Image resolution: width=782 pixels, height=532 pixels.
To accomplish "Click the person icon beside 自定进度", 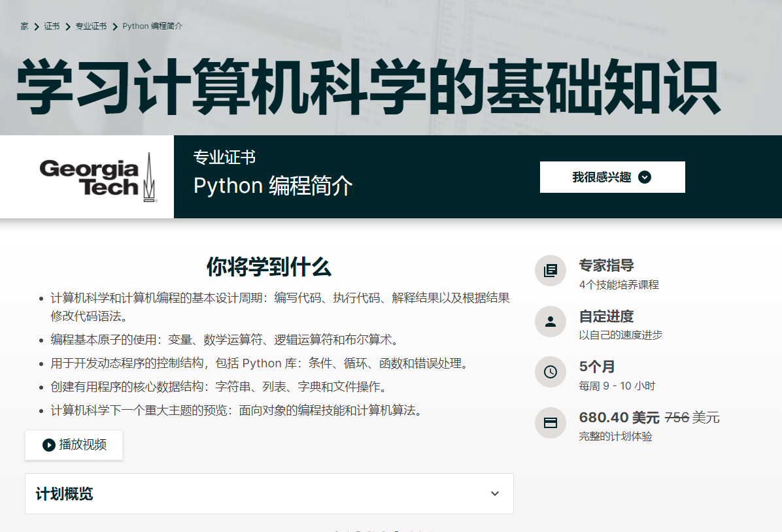I will pyautogui.click(x=551, y=322).
